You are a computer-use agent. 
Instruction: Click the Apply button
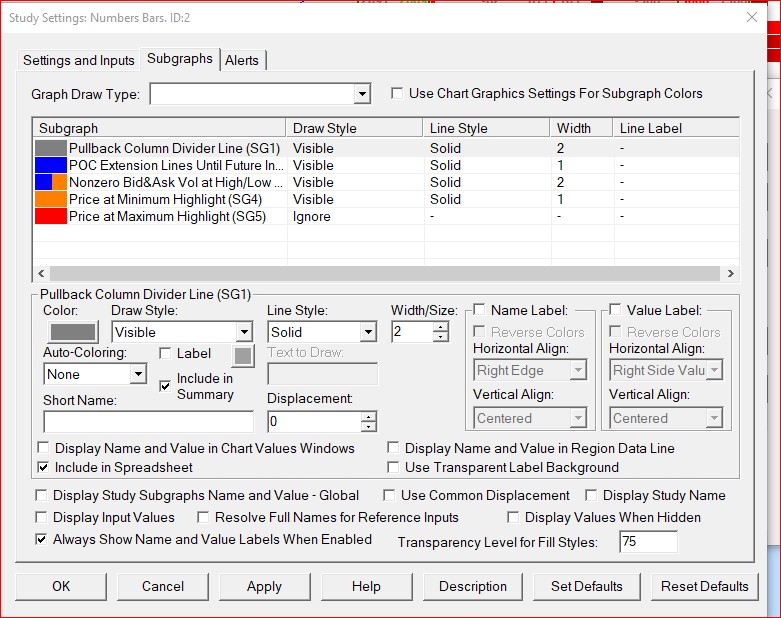click(264, 586)
